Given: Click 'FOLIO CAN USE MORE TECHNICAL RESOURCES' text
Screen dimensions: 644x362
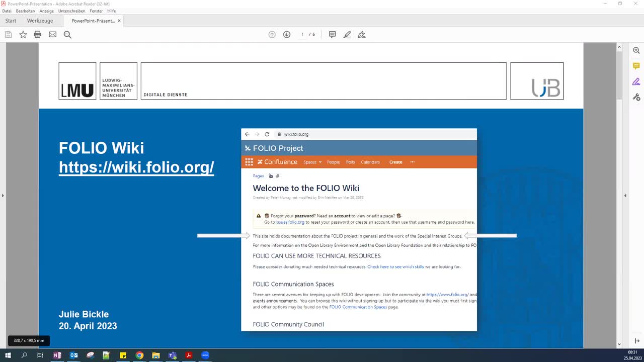Looking at the screenshot, I should pyautogui.click(x=316, y=256).
